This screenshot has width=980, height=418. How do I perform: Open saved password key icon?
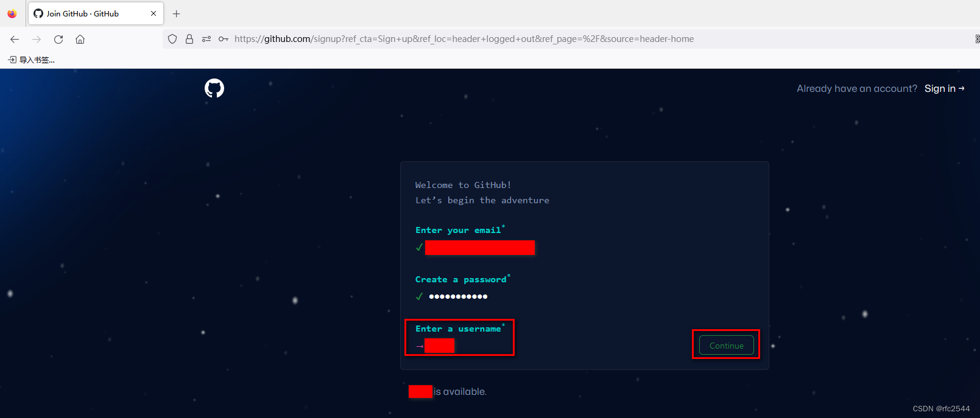click(x=224, y=39)
